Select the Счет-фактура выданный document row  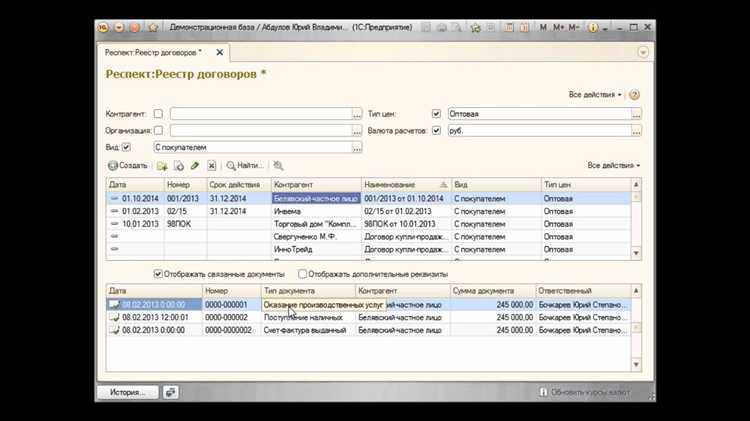click(x=368, y=330)
